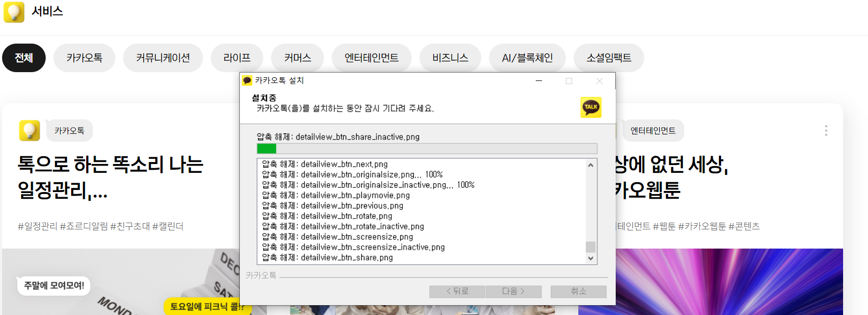Viewport: 868px width, 315px height.
Task: Open the 카오웹툰 card headline
Action: pyautogui.click(x=672, y=177)
